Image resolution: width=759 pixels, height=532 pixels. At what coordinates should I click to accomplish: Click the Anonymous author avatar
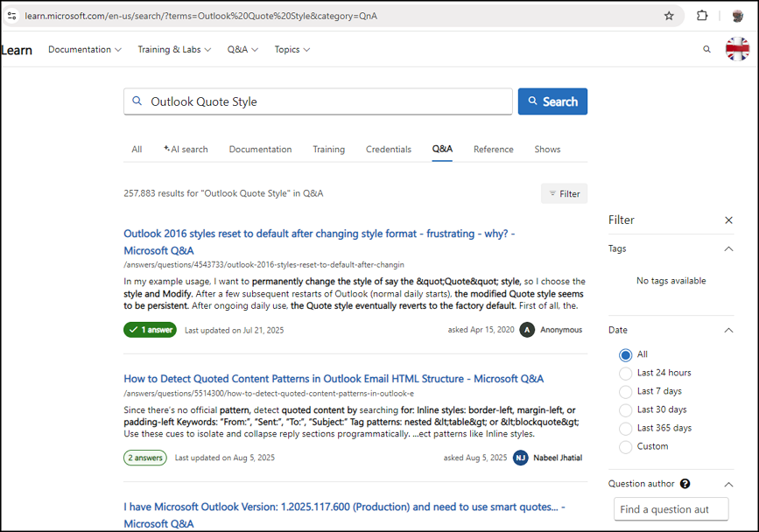pos(527,330)
